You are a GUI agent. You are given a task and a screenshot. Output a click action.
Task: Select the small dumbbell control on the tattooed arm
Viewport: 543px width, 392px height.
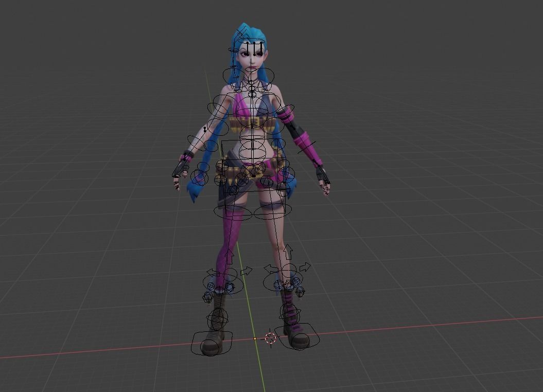[205, 130]
